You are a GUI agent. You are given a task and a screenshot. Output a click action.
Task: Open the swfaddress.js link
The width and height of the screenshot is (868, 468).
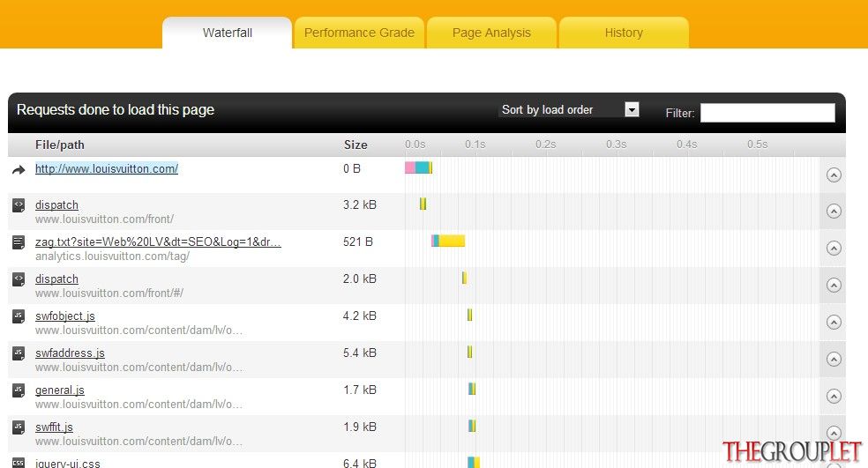click(70, 353)
